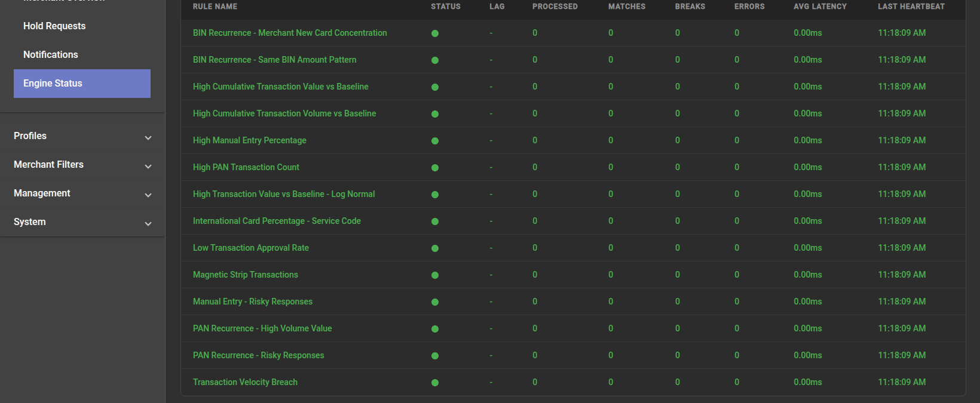Click status dot for Magnetic Strip Transactions
980x403 pixels.
[x=435, y=275]
